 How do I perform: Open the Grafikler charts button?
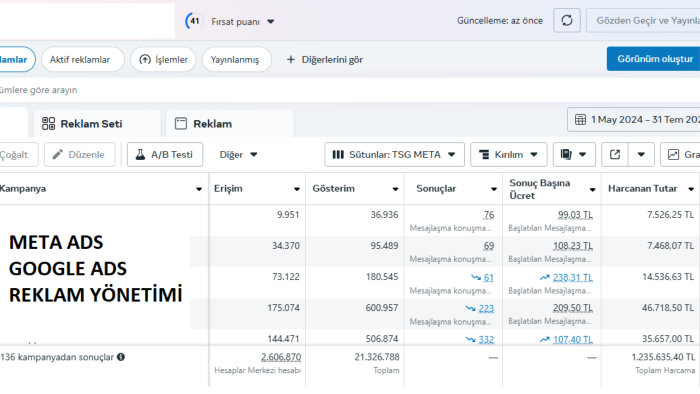pyautogui.click(x=680, y=155)
